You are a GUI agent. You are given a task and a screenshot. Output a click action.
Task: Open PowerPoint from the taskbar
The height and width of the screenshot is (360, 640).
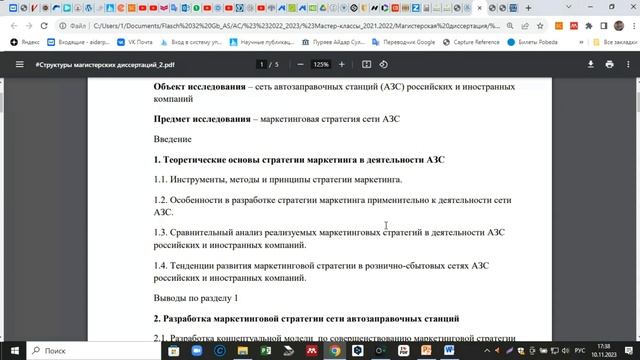tap(426, 351)
